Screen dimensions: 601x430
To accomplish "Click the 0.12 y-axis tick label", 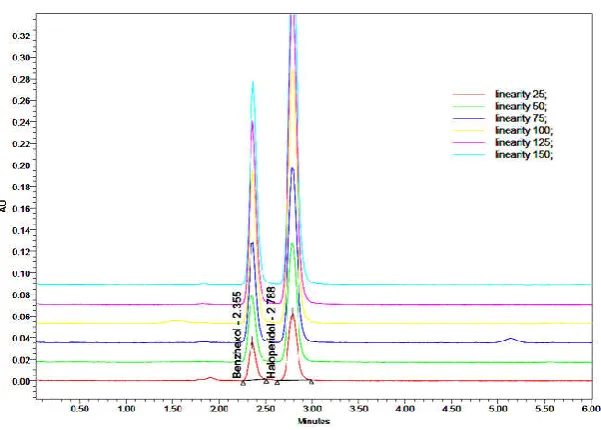I will pos(20,252).
